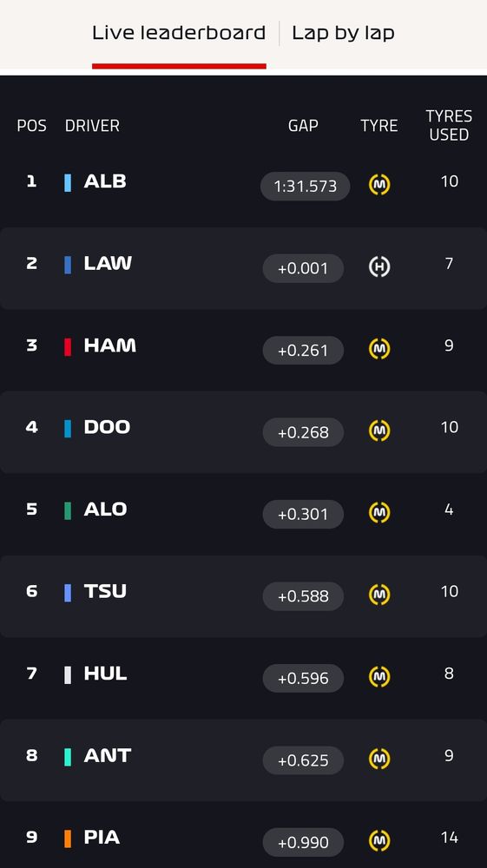The height and width of the screenshot is (868, 487).
Task: Click PIA's medium tyre icon
Action: pos(379,840)
